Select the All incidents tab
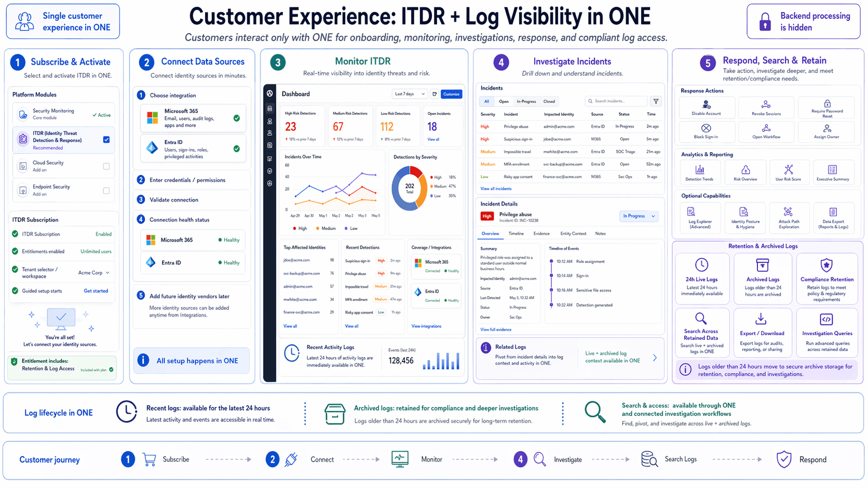The width and height of the screenshot is (868, 489). click(x=486, y=101)
